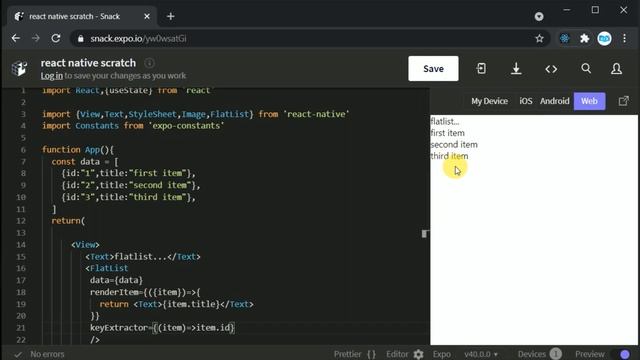Open the browser three-dot menu

(624, 38)
